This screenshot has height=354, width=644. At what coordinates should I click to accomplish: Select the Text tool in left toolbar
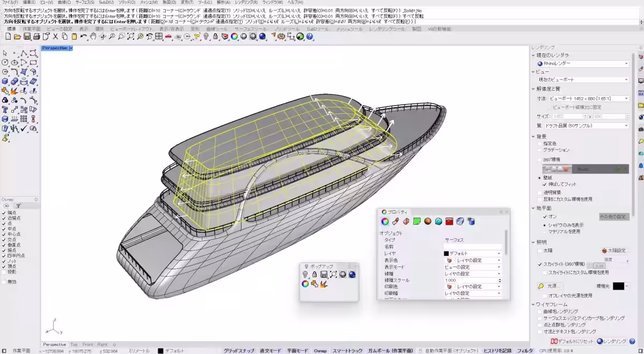point(5,110)
